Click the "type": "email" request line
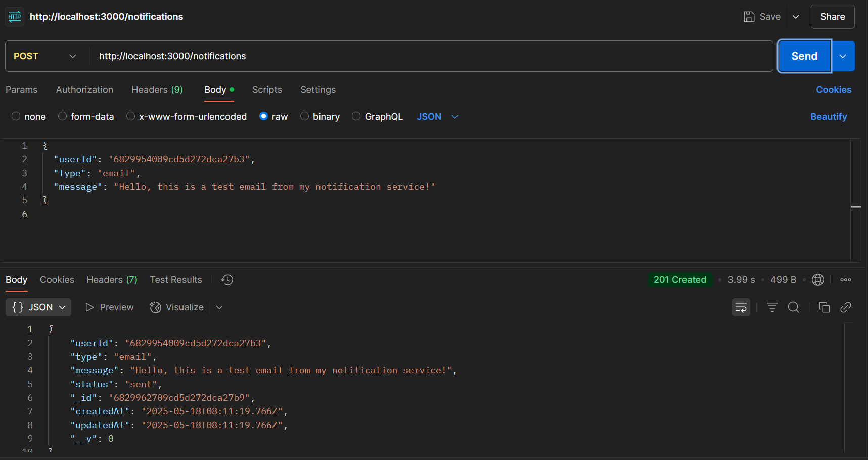The height and width of the screenshot is (460, 868). pyautogui.click(x=97, y=173)
